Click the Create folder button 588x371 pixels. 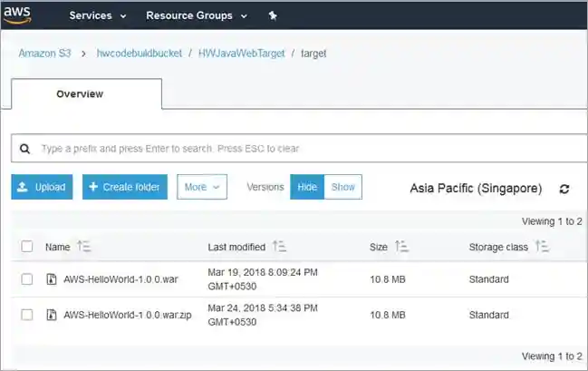click(x=125, y=187)
